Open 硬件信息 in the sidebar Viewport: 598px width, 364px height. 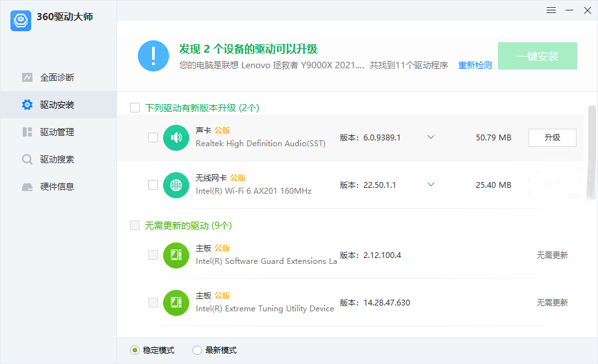[x=57, y=187]
